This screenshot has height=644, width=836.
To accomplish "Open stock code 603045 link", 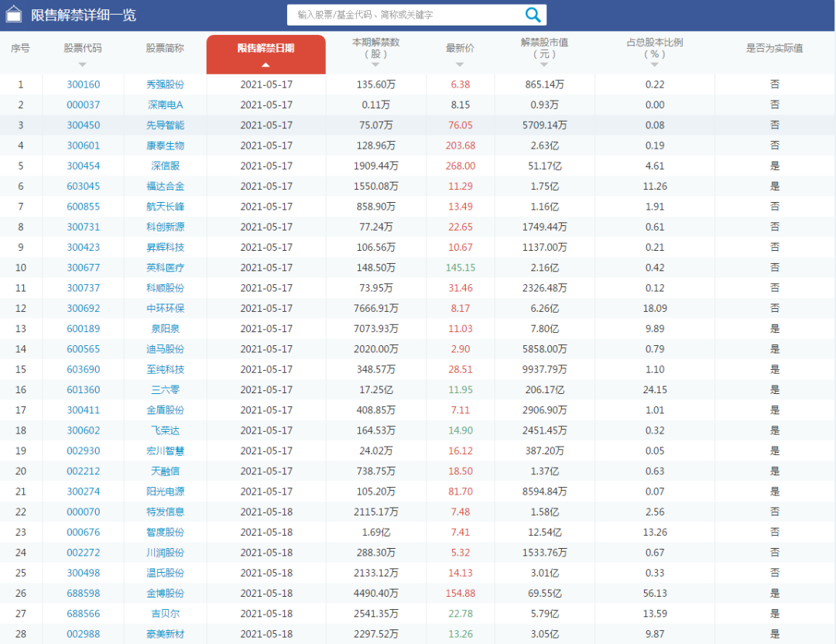I will click(x=83, y=186).
